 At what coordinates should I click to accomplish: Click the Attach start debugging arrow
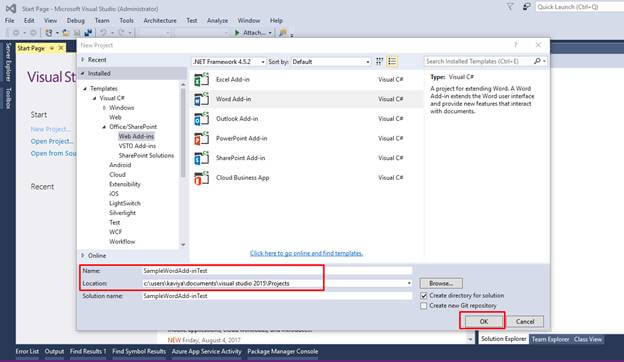(237, 33)
